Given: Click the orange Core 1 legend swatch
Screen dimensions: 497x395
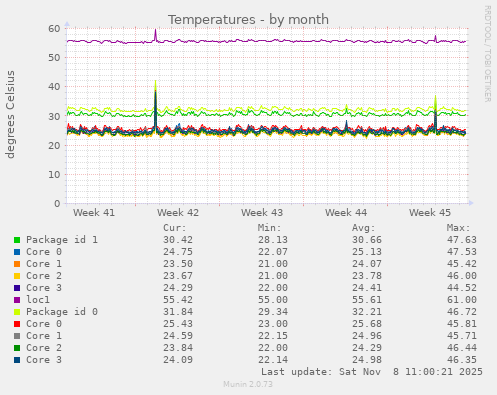Looking at the screenshot, I should pos(17,264).
